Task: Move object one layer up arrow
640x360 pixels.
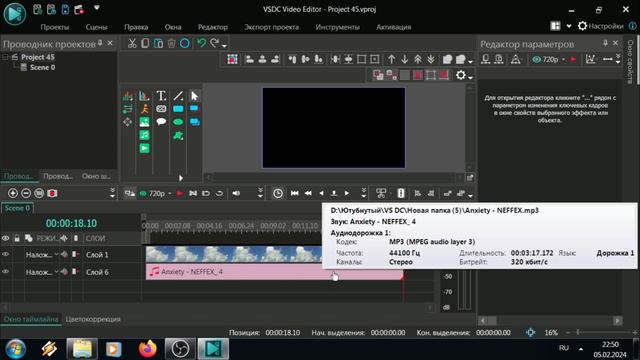Action: 391,59
